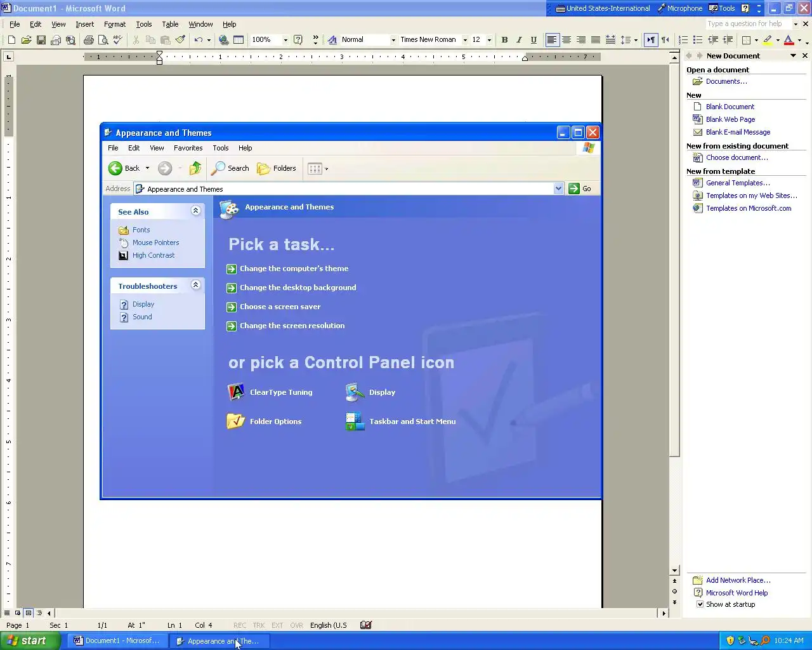Image resolution: width=812 pixels, height=650 pixels.
Task: Open the Zoom 100% dropdown
Action: coord(285,40)
